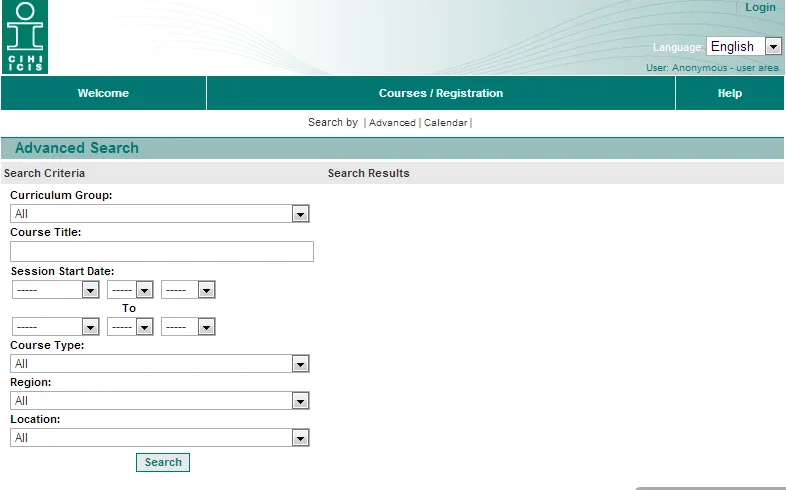
Task: Open the Help menu tab
Action: coord(729,93)
